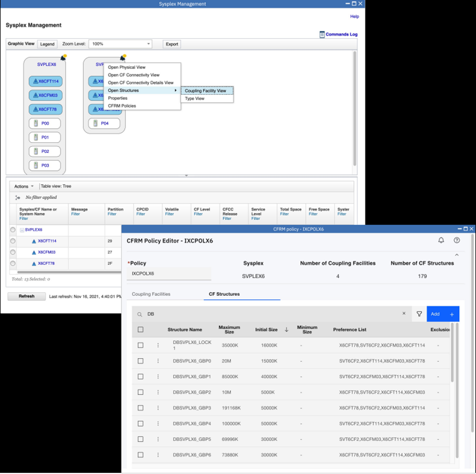Check the DBSVPLX6_GBP0 row checkbox
The width and height of the screenshot is (476, 474).
pyautogui.click(x=140, y=361)
